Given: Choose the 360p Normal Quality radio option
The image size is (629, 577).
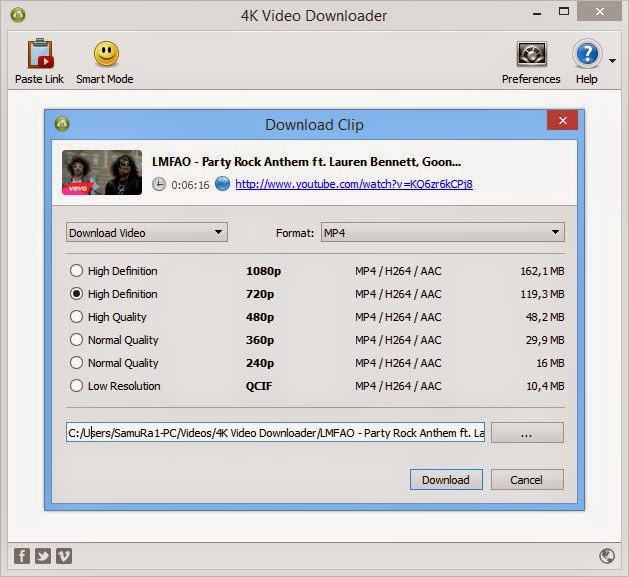Looking at the screenshot, I should (x=76, y=339).
